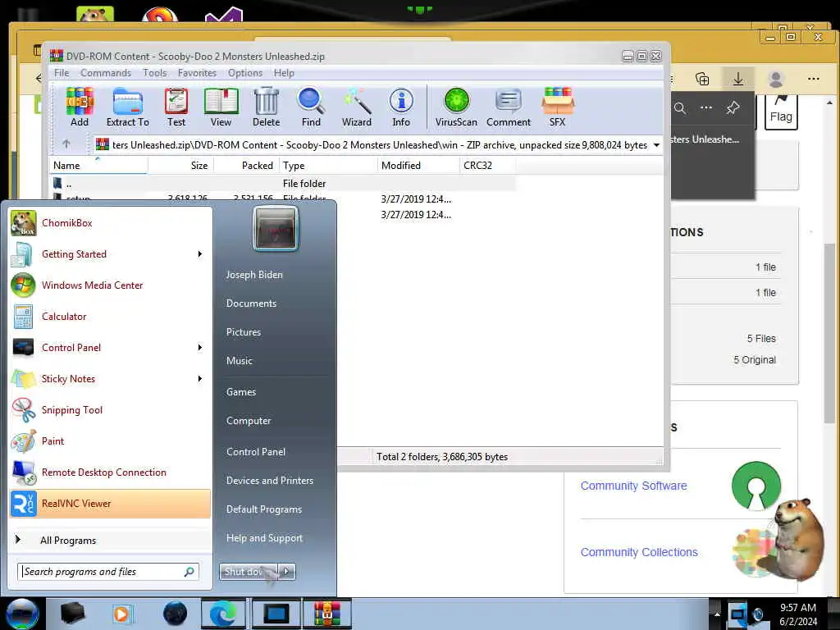Click the Flag button on webpage
The image size is (840, 630).
point(781,111)
